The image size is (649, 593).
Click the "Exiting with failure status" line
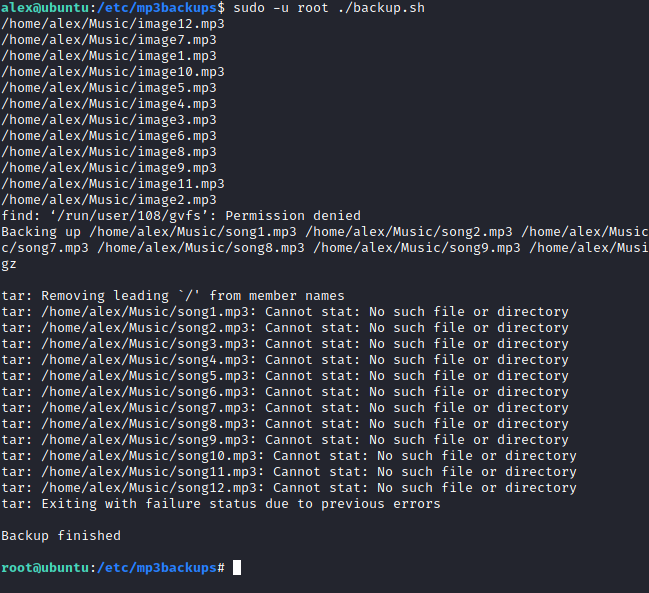(220, 503)
